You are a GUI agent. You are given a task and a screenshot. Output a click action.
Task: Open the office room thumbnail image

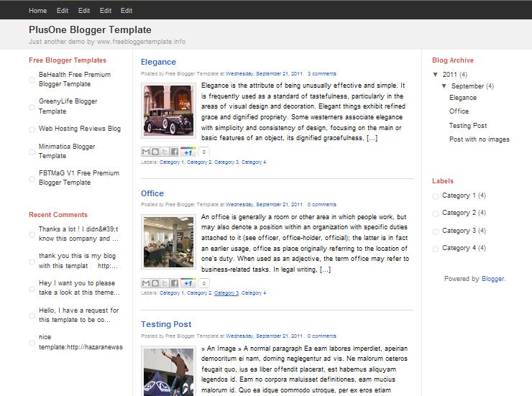coord(169,241)
